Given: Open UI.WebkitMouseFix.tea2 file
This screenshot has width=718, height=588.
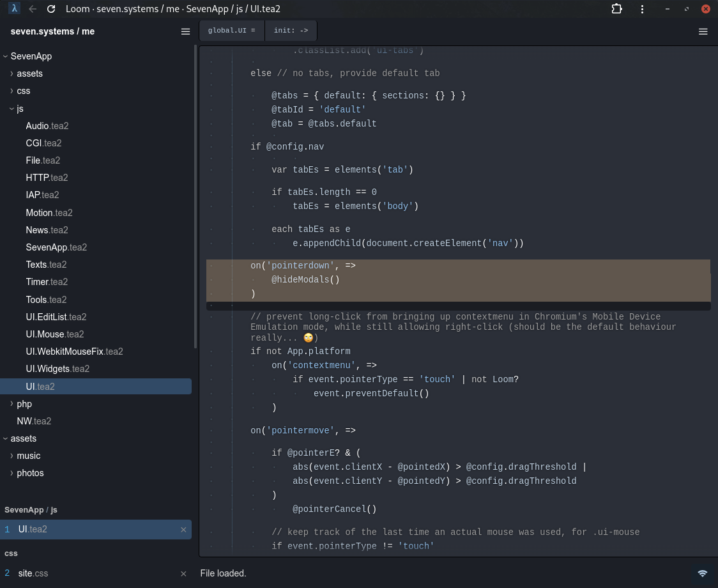Looking at the screenshot, I should point(74,352).
